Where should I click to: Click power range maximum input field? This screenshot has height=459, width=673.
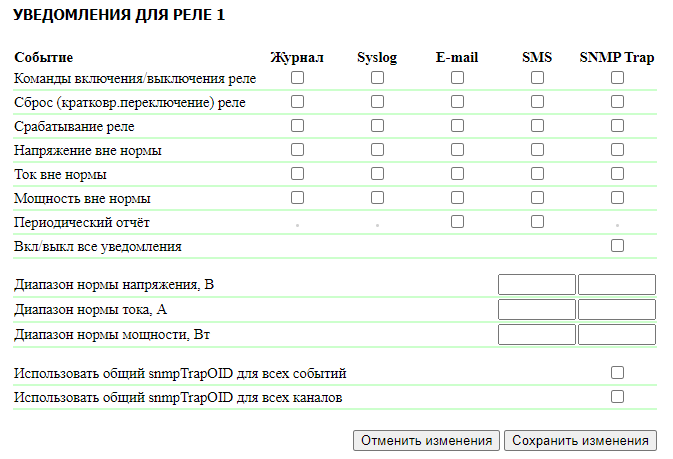616,334
